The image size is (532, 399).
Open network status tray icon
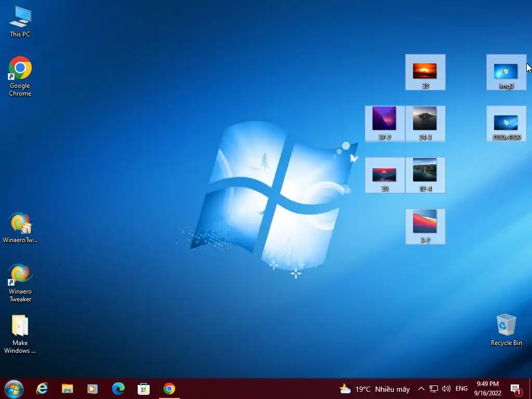[434, 389]
